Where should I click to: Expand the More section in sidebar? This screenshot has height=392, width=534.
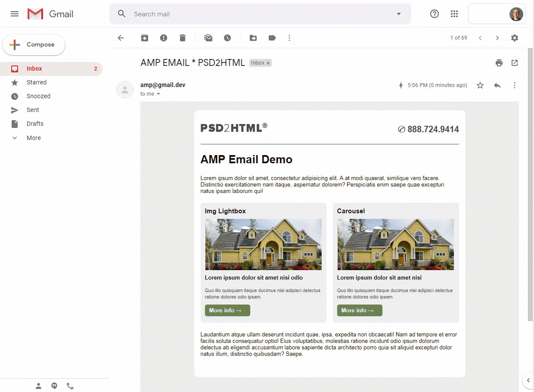tap(34, 137)
